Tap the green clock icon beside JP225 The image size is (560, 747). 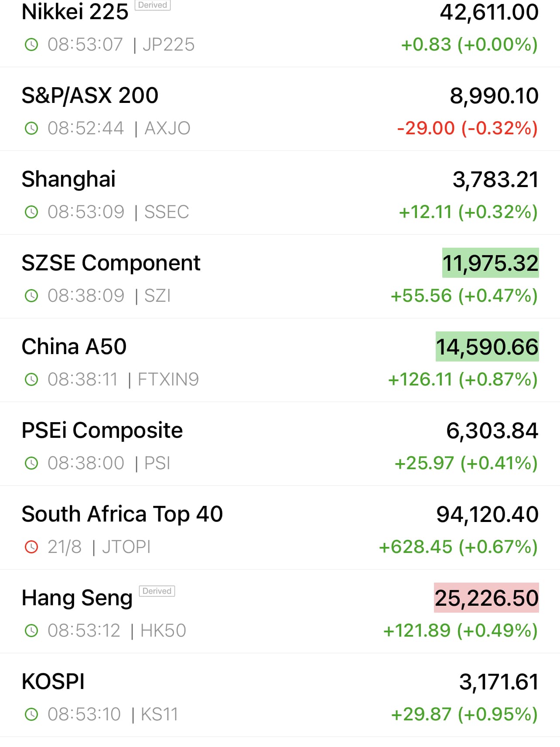coord(31,44)
